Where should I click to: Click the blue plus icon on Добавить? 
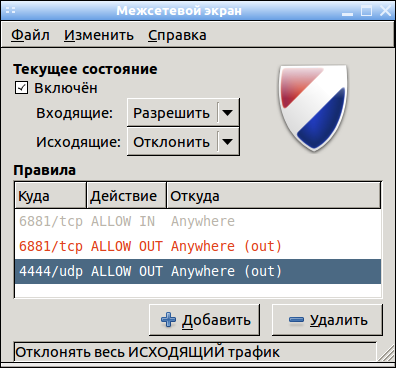click(168, 320)
